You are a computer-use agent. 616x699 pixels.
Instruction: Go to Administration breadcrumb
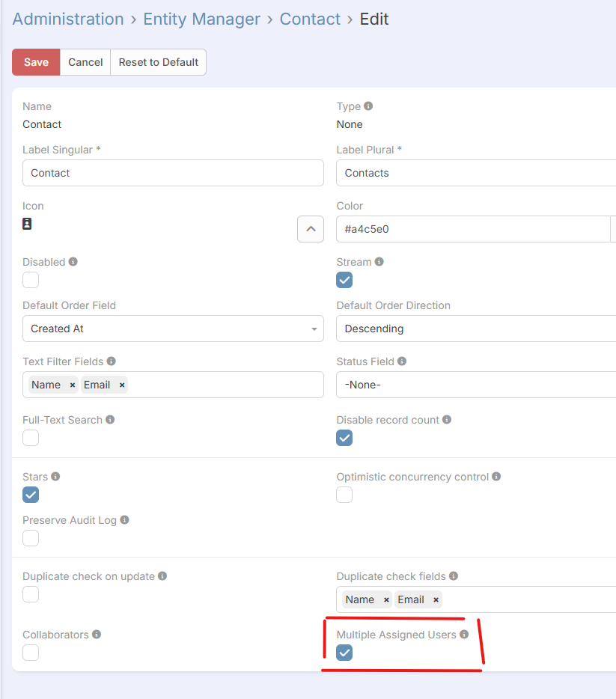(x=68, y=19)
